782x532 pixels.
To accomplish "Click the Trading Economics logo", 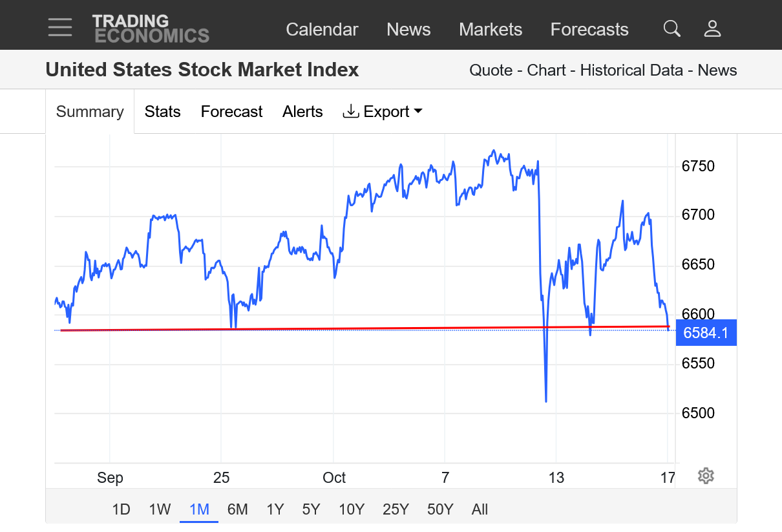I will (x=151, y=28).
